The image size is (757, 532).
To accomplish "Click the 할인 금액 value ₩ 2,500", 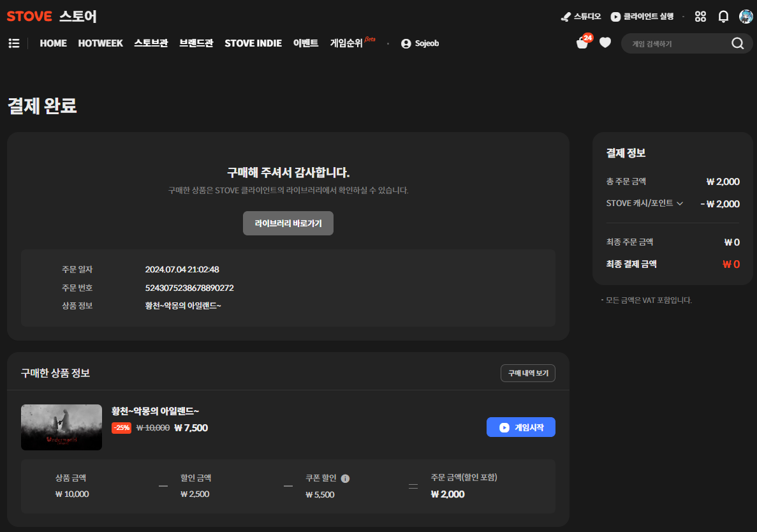I will 195,494.
